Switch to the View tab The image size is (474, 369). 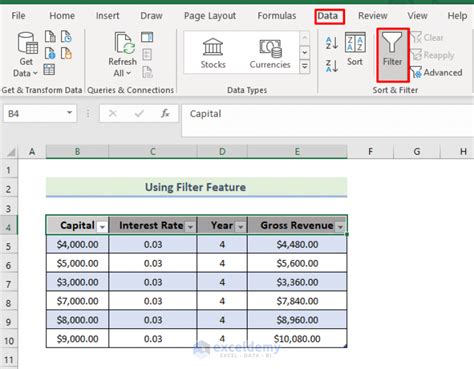click(x=417, y=16)
